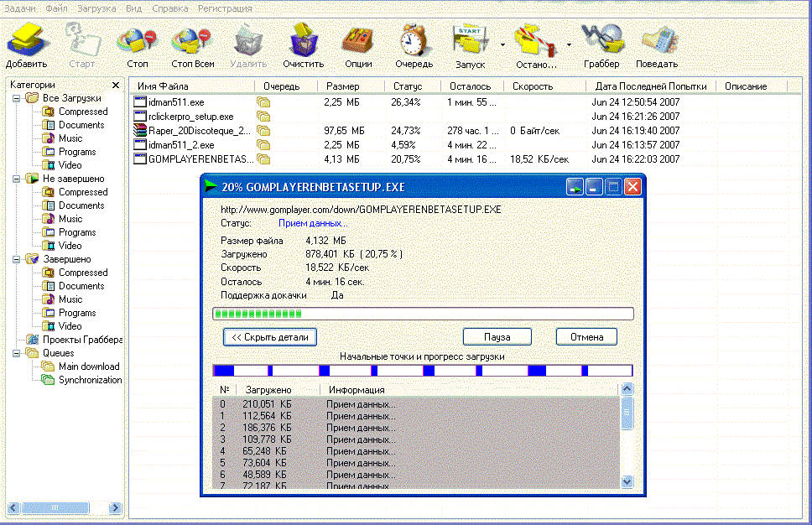812x525 pixels.
Task: Select the Synchronization queue
Action: [90, 380]
